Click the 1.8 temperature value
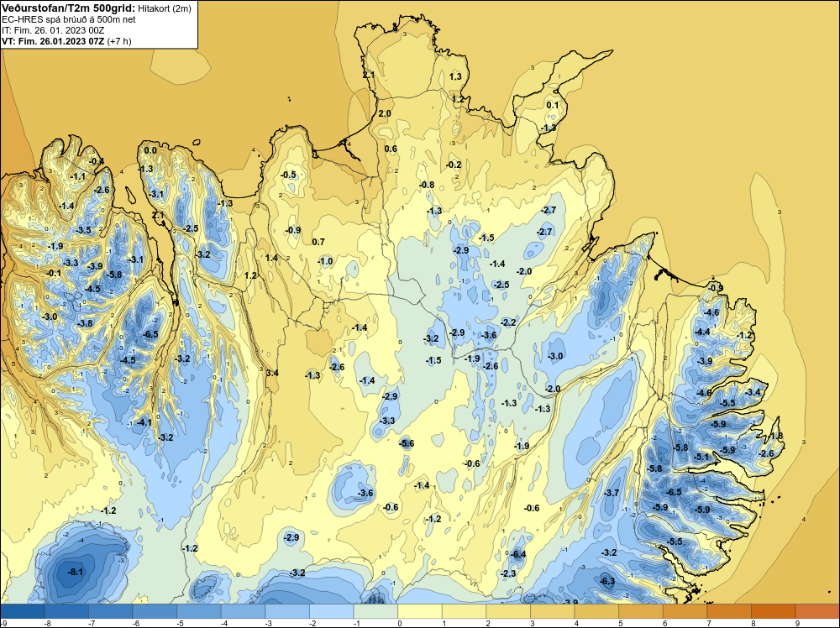This screenshot has height=628, width=840. tap(776, 436)
